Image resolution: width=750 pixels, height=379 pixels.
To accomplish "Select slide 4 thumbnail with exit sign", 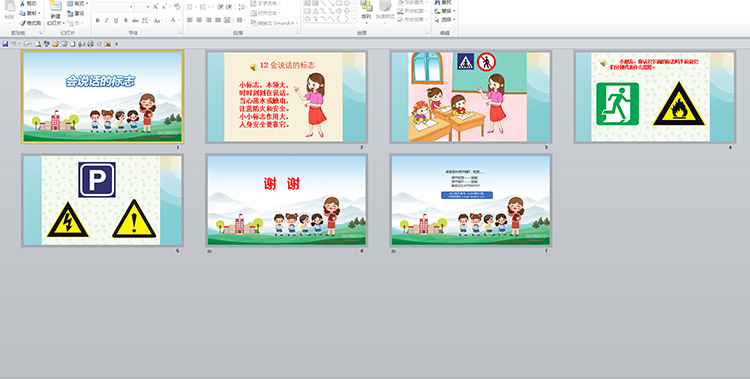I will (654, 97).
